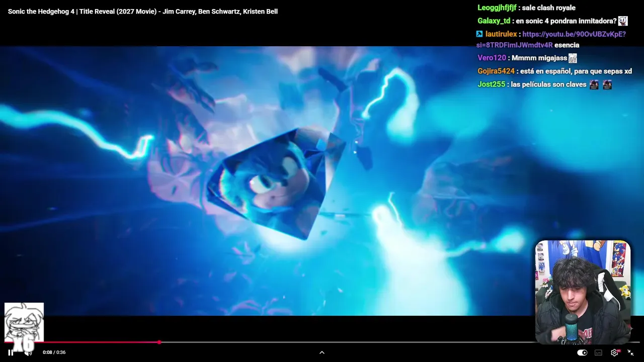Toggle subtitles closed captions button
Image resolution: width=644 pixels, height=362 pixels.
[x=598, y=352]
